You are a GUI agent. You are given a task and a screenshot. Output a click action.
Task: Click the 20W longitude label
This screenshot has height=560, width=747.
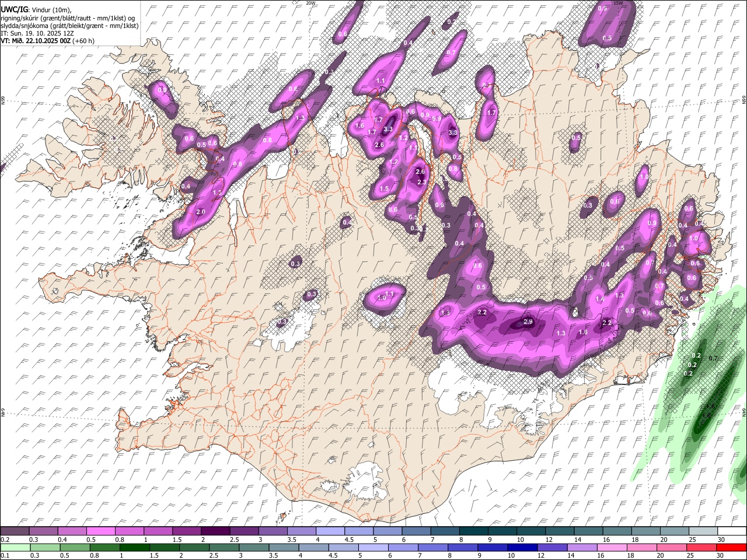click(x=310, y=3)
